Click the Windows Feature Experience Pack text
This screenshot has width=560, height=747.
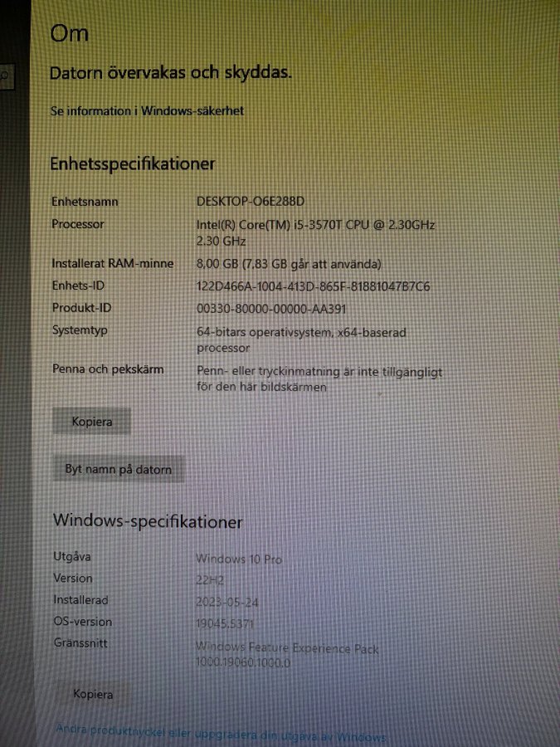tap(287, 647)
